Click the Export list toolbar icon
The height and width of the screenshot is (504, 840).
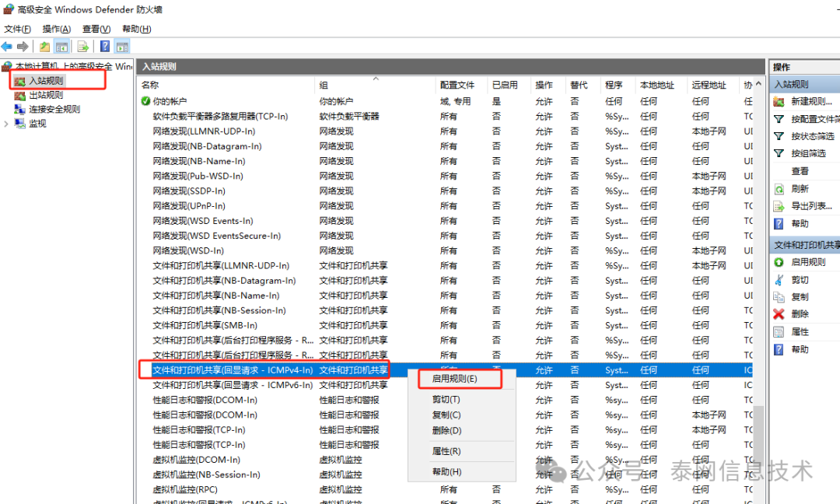coord(83,47)
